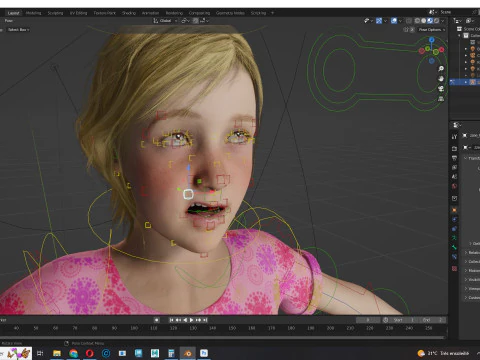Open the red checker Texture properties tab
Screen dimensions: 480x360
tap(454, 268)
